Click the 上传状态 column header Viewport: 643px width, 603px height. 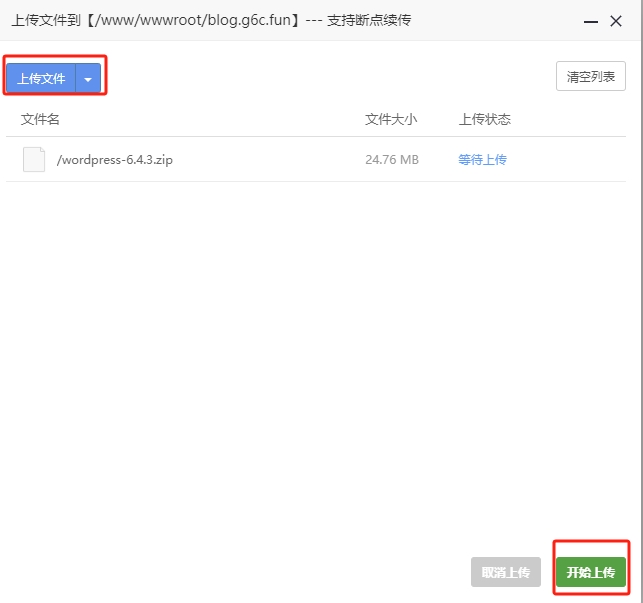click(x=484, y=119)
